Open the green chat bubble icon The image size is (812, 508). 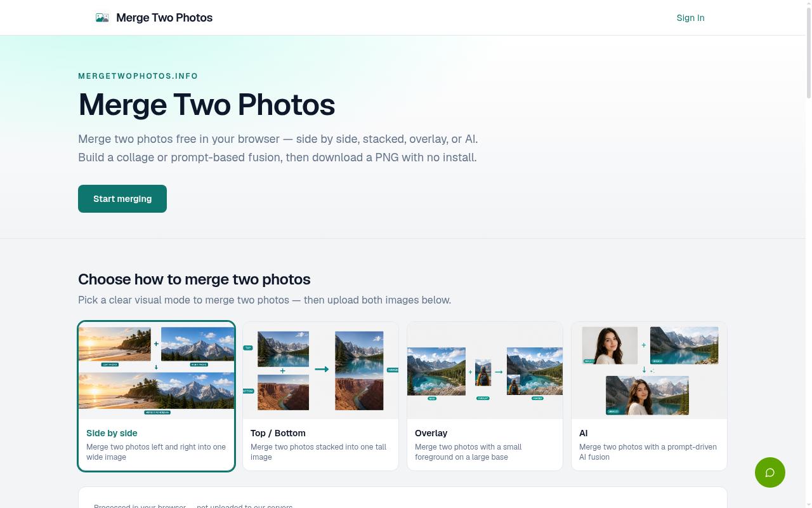[x=770, y=472]
